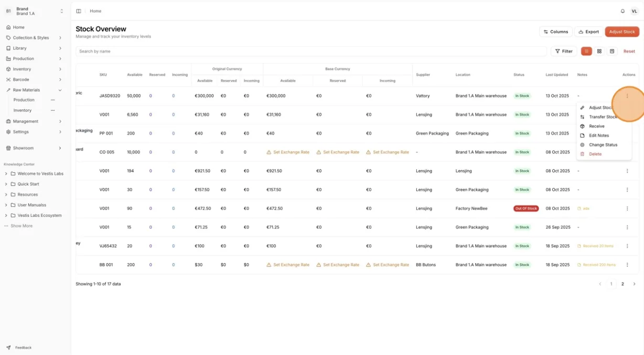Choose Change Status from context menu

[604, 145]
